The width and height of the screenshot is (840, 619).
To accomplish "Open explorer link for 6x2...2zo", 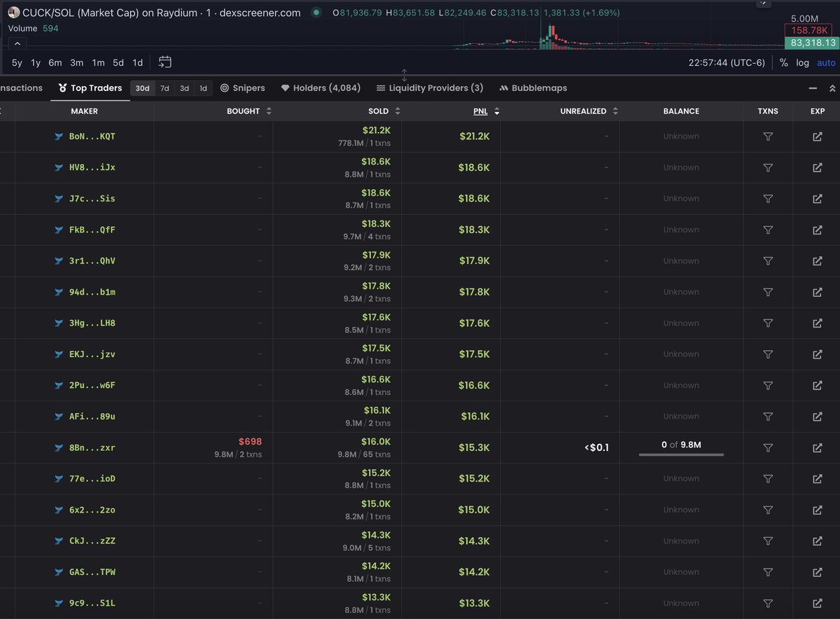I will click(x=817, y=510).
